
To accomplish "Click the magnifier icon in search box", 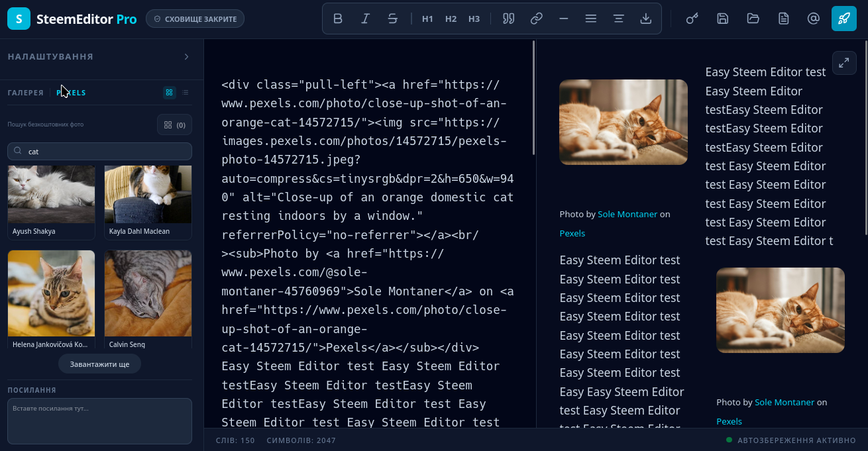I will tap(18, 151).
